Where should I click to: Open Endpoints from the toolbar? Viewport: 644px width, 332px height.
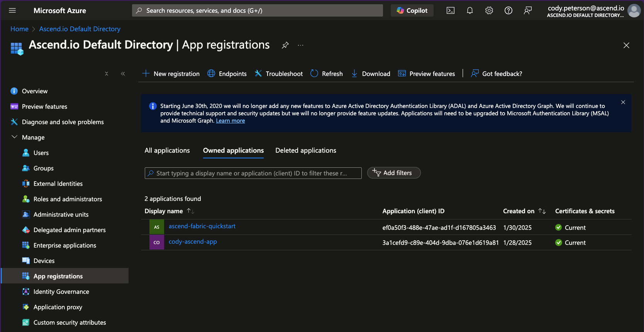click(x=227, y=74)
